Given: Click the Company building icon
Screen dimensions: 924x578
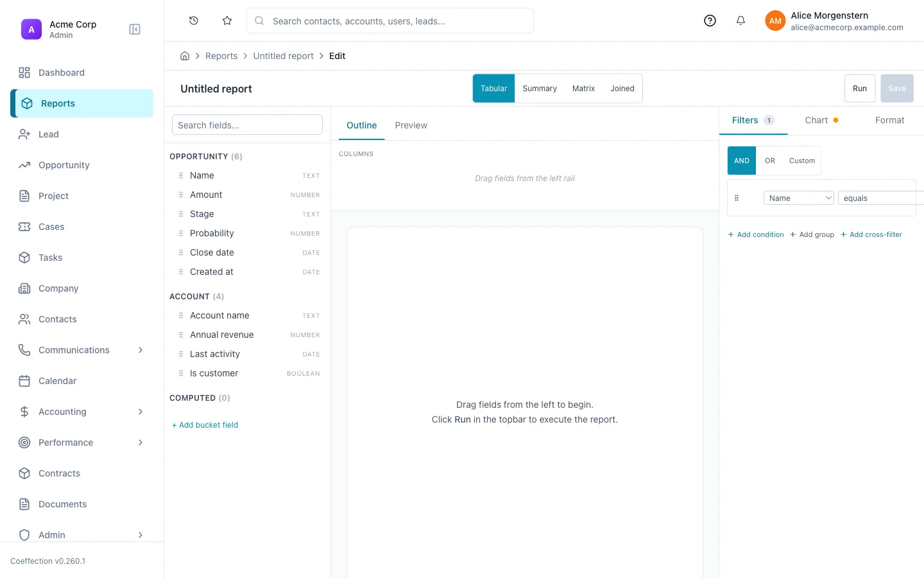Looking at the screenshot, I should pos(24,288).
